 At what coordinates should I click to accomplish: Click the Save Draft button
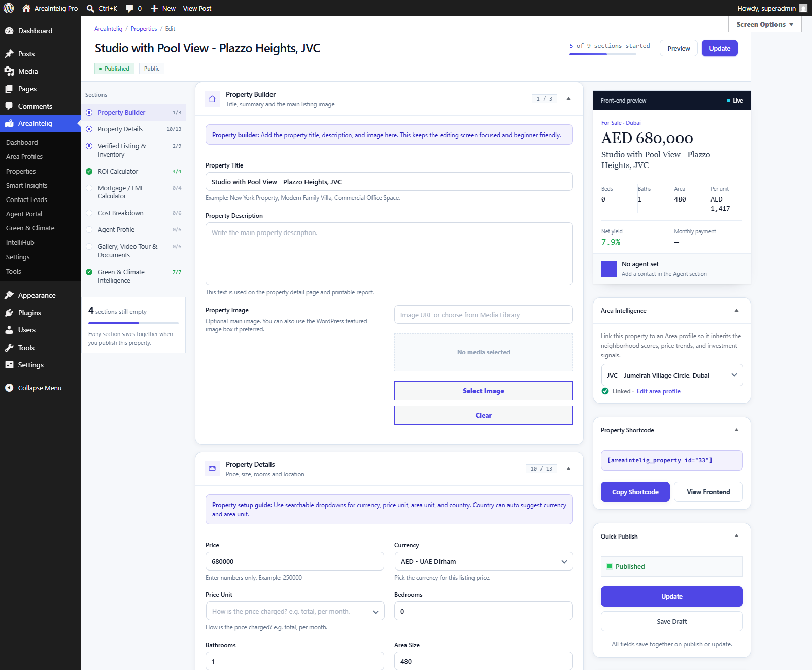pyautogui.click(x=672, y=621)
